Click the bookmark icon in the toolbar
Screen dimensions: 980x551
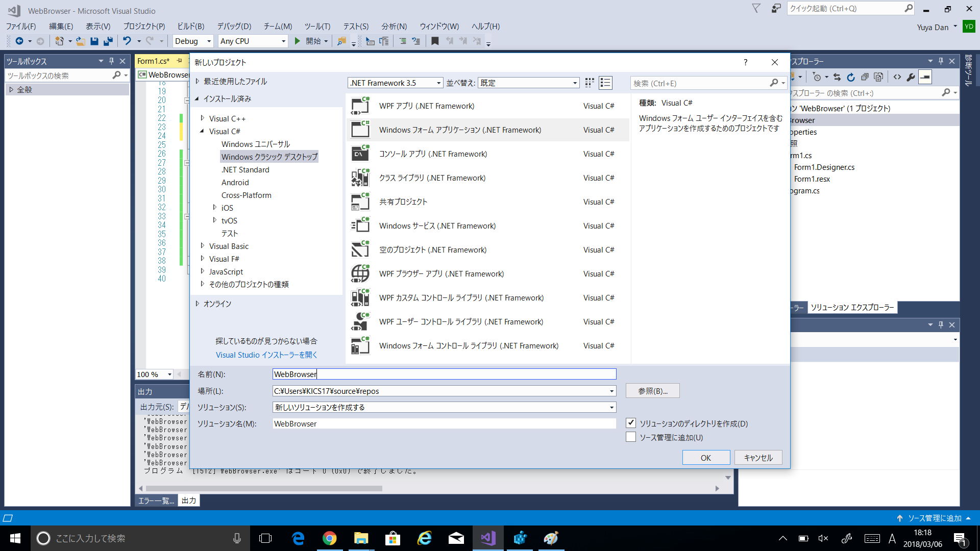click(435, 41)
